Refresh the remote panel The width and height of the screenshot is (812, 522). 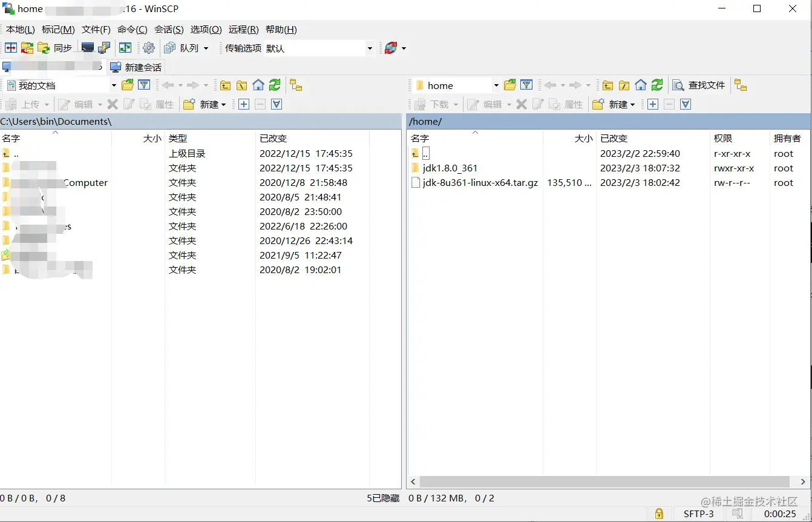tap(657, 85)
